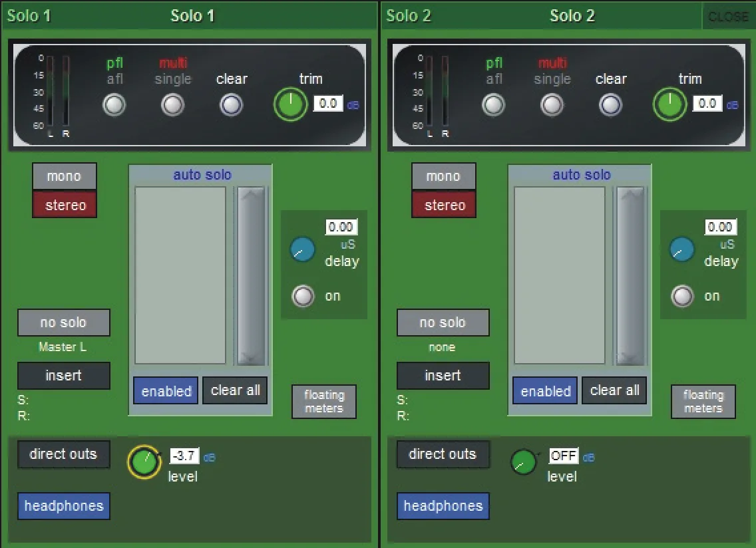Image resolution: width=756 pixels, height=548 pixels.
Task: Click the Solo 2 no solo button
Action: (443, 323)
